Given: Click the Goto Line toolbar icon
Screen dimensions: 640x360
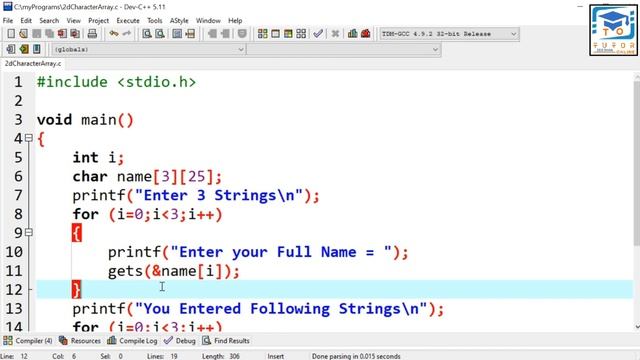Looking at the screenshot, I should [x=190, y=34].
